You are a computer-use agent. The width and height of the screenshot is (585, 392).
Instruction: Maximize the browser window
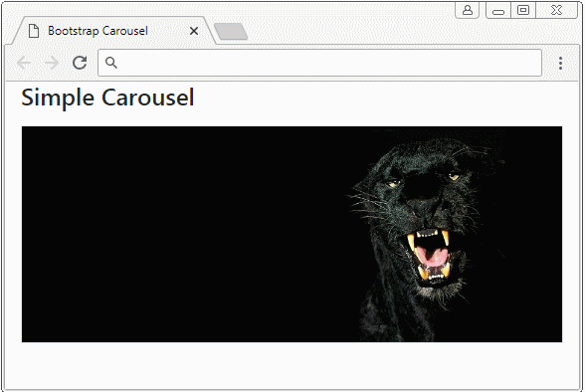(523, 10)
